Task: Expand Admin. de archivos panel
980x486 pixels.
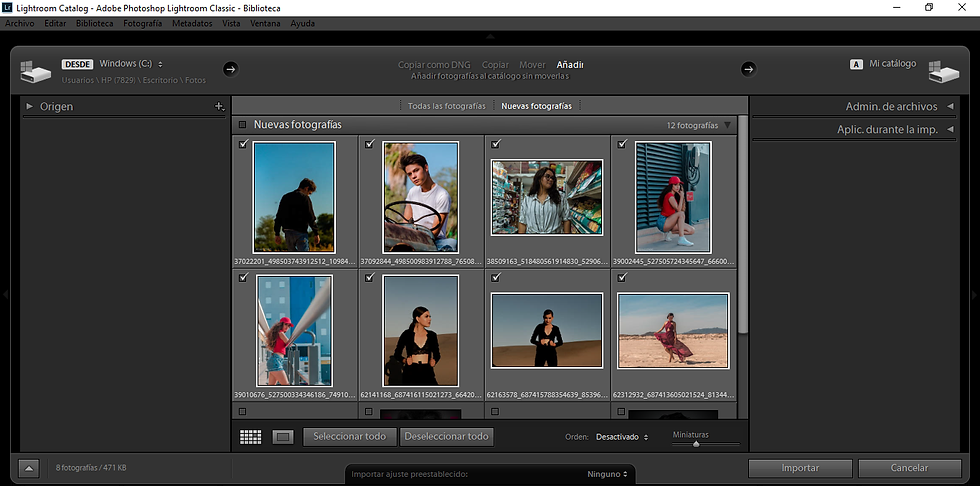Action: click(x=951, y=107)
